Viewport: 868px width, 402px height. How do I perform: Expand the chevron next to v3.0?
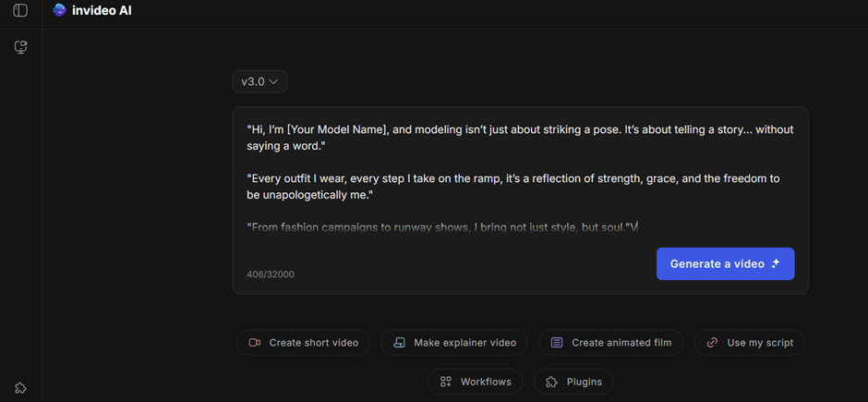[273, 82]
